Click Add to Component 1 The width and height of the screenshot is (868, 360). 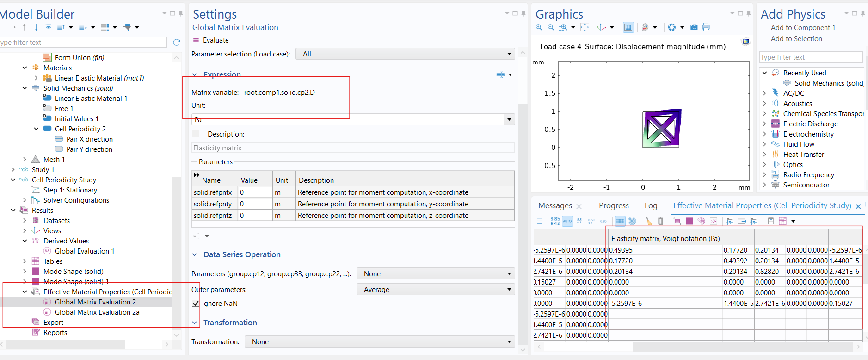(802, 28)
